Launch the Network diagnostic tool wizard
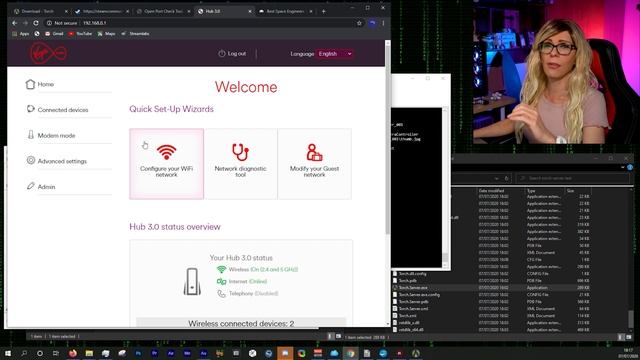This screenshot has height=360, width=640. click(x=240, y=164)
